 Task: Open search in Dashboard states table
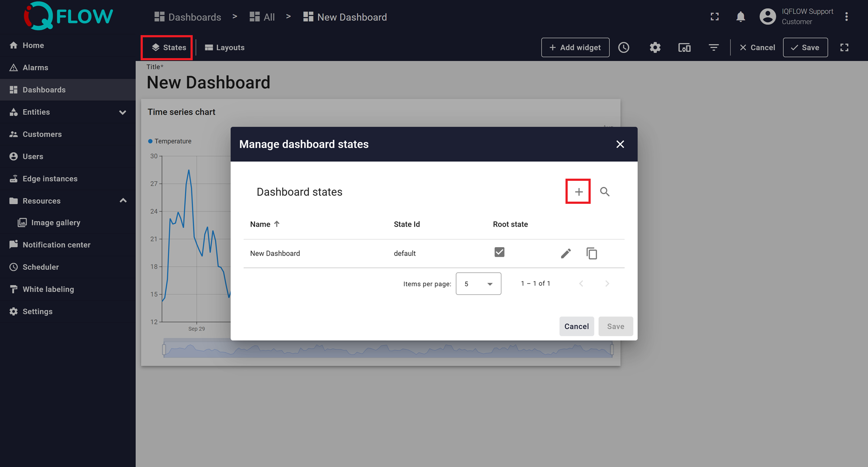coord(605,192)
